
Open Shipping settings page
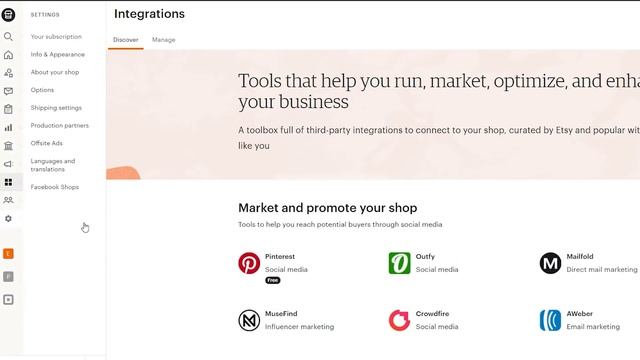tap(56, 108)
